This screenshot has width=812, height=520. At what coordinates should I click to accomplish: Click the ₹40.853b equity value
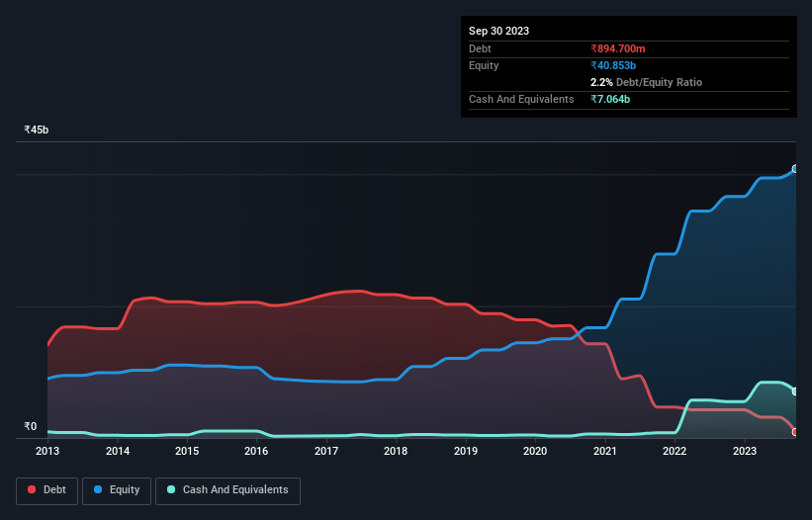(x=613, y=65)
